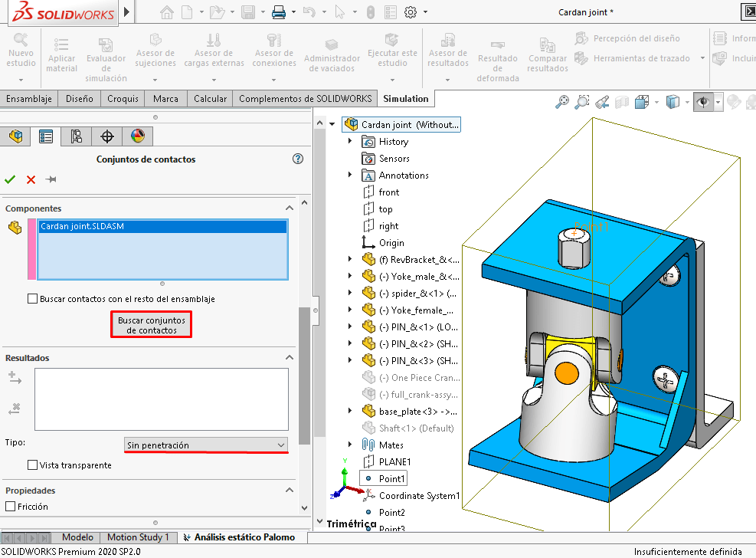Open the FeatureManager design tree tab
The height and width of the screenshot is (558, 756).
(15, 136)
